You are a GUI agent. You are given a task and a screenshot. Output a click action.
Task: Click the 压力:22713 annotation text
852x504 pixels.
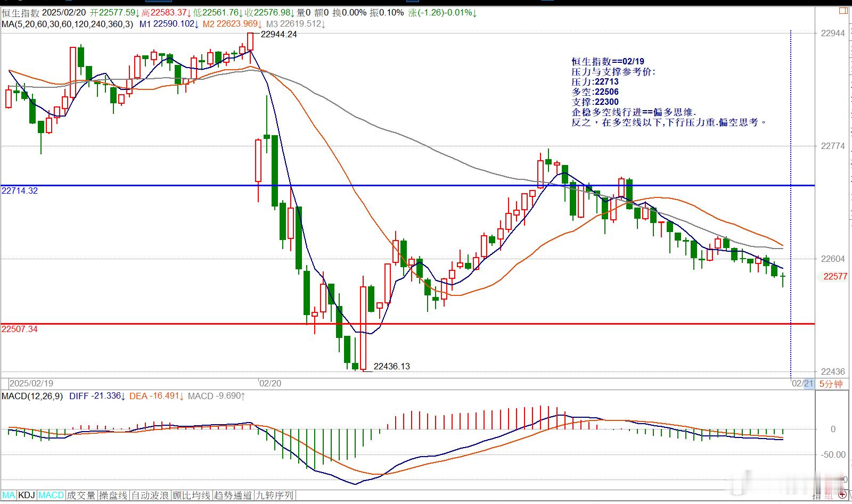[595, 82]
